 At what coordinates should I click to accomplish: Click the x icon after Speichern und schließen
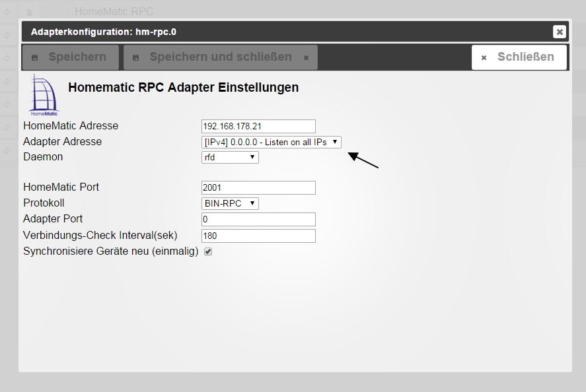[306, 57]
